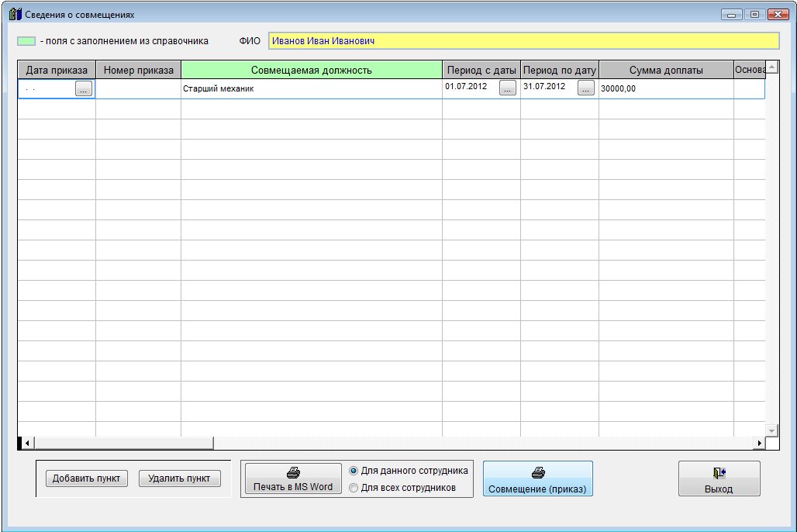Click the green legend swatch for справочник fields
This screenshot has width=797, height=532.
pyautogui.click(x=26, y=41)
